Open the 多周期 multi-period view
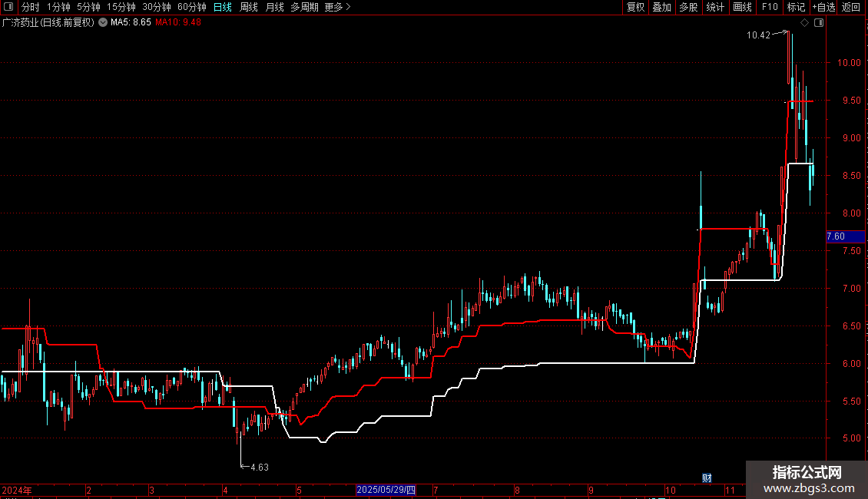Screen dimensions: 868x499 304,7
